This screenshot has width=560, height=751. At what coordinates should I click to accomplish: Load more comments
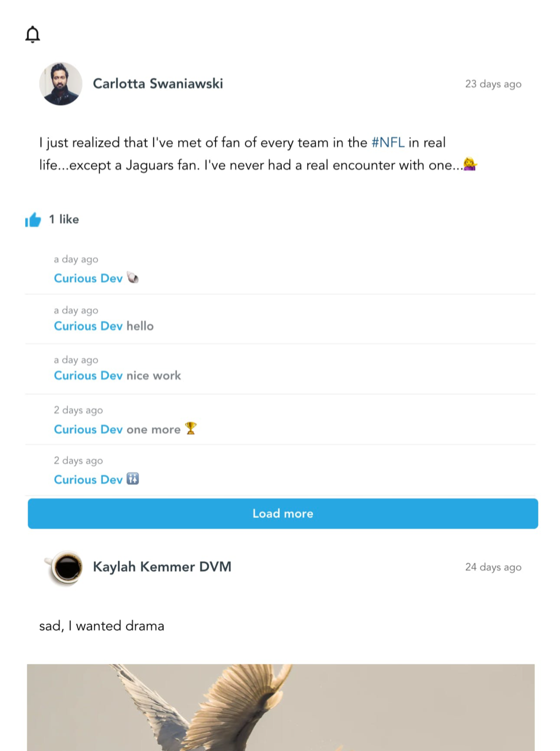[283, 514]
